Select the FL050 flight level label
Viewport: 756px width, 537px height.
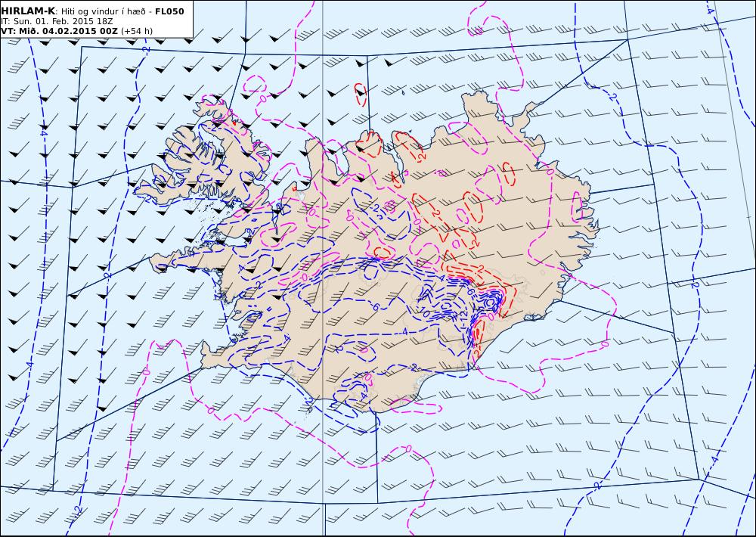[x=169, y=11]
